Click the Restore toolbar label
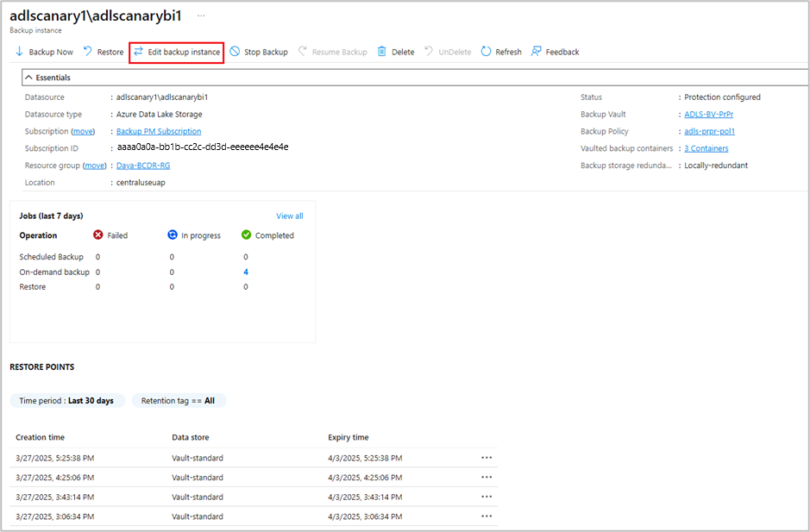 click(110, 53)
